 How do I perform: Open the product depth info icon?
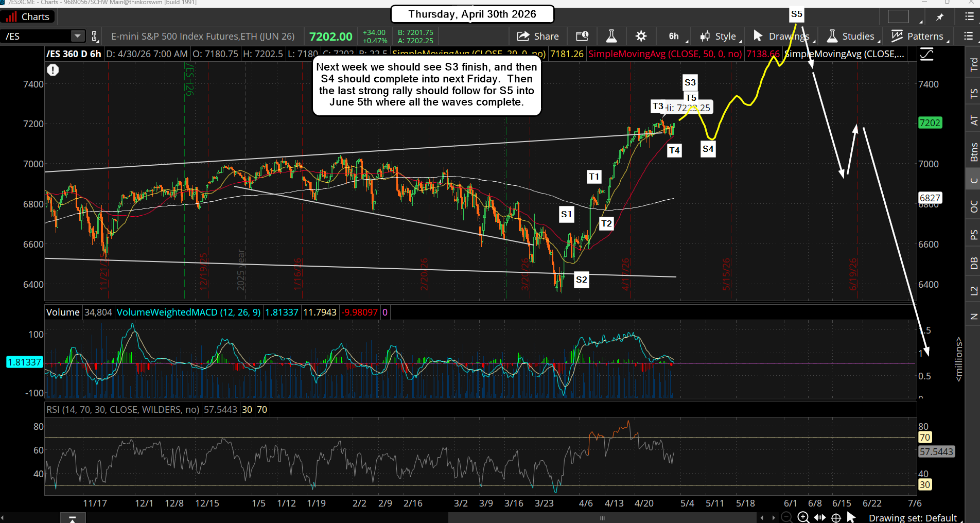click(582, 36)
